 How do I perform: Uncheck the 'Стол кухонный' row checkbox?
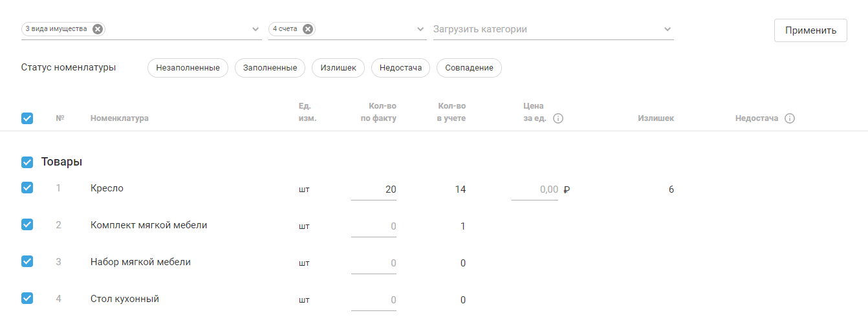click(27, 298)
